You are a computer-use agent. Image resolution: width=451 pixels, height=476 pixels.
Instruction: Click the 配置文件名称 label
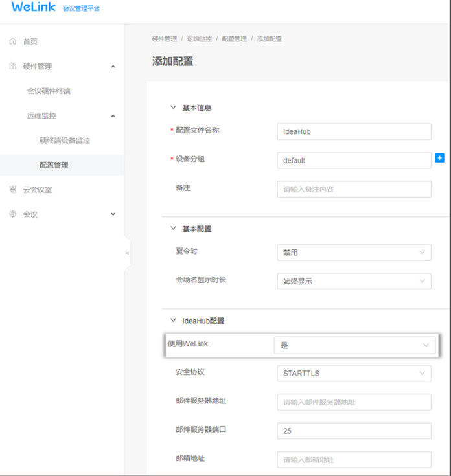pyautogui.click(x=198, y=130)
